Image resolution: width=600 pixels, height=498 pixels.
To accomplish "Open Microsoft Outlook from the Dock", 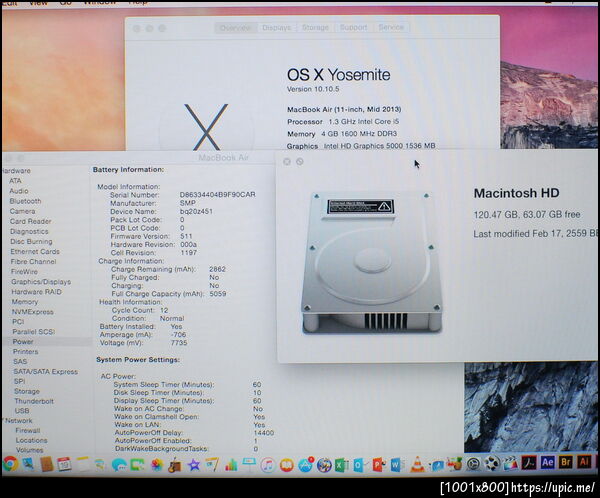I will [x=360, y=465].
